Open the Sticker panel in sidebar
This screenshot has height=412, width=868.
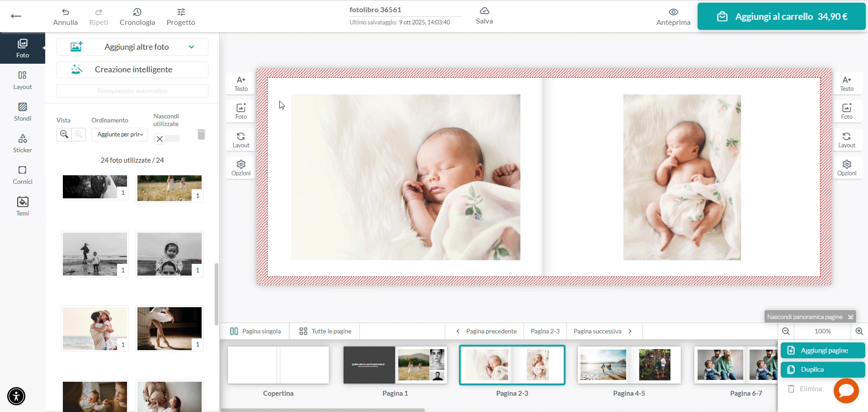[x=22, y=143]
